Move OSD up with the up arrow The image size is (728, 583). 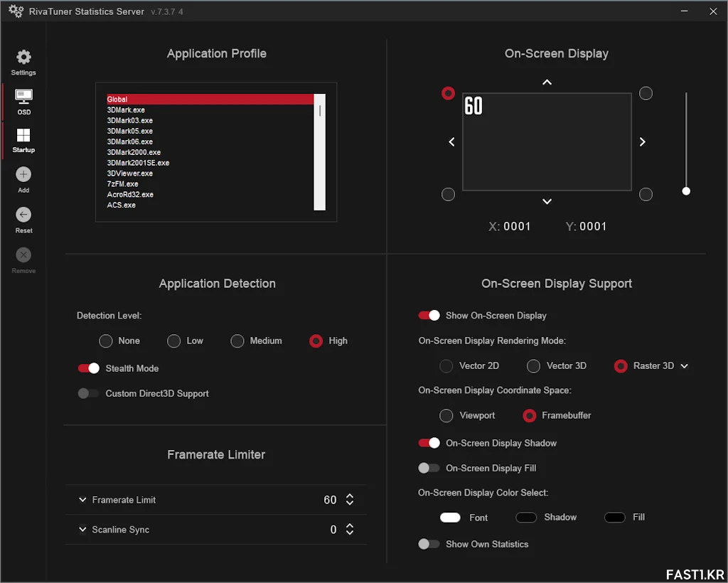547,82
